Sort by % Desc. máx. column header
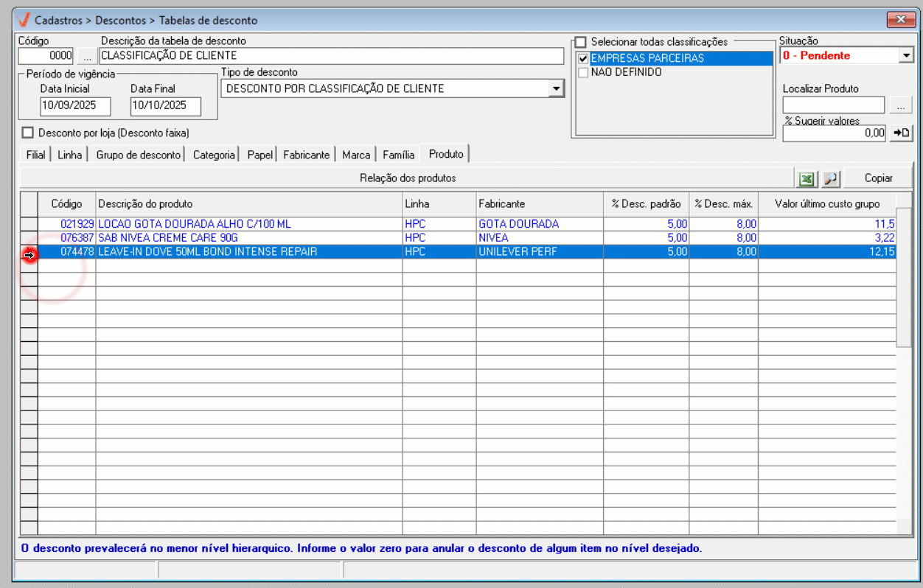The width and height of the screenshot is (923, 588). 722,203
